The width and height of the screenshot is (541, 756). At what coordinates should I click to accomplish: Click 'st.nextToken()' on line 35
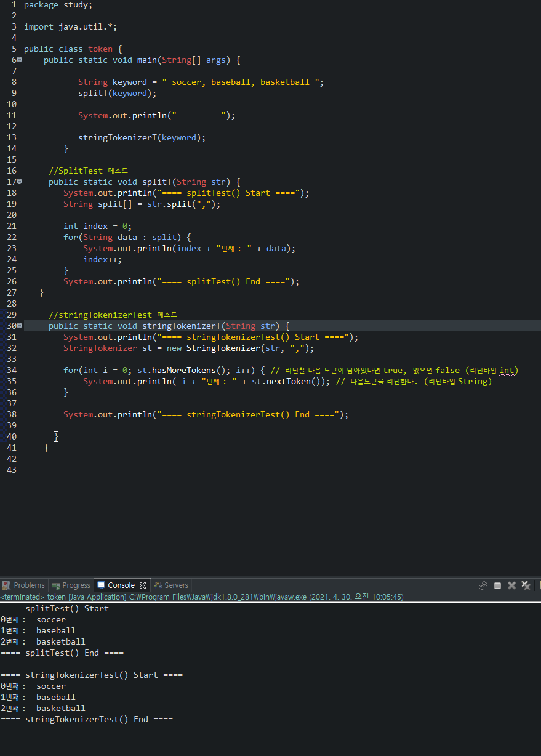point(286,382)
